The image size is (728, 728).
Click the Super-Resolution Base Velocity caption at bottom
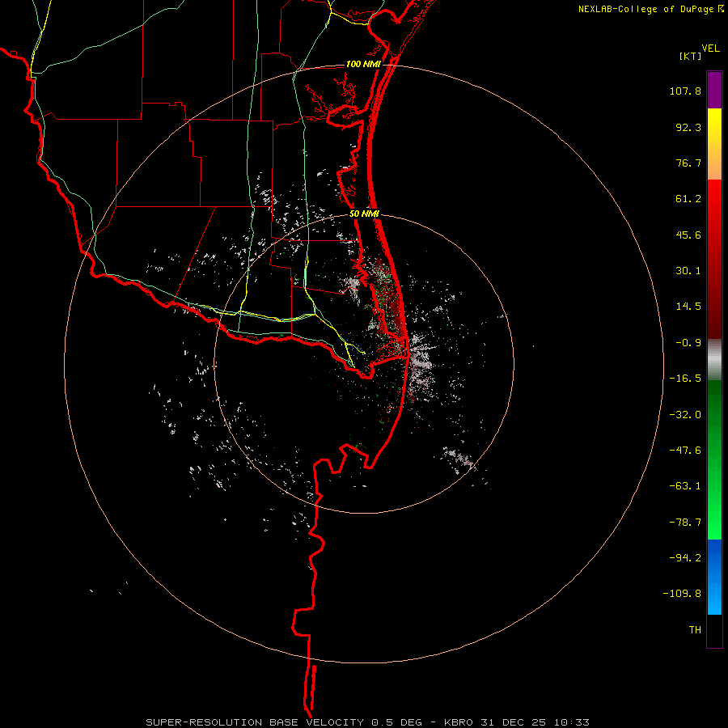pyautogui.click(x=368, y=722)
